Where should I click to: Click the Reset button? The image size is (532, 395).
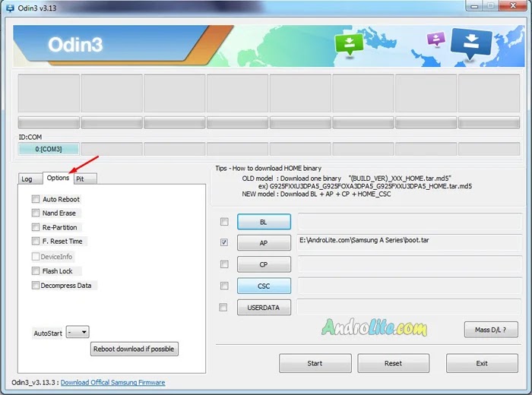pyautogui.click(x=393, y=363)
